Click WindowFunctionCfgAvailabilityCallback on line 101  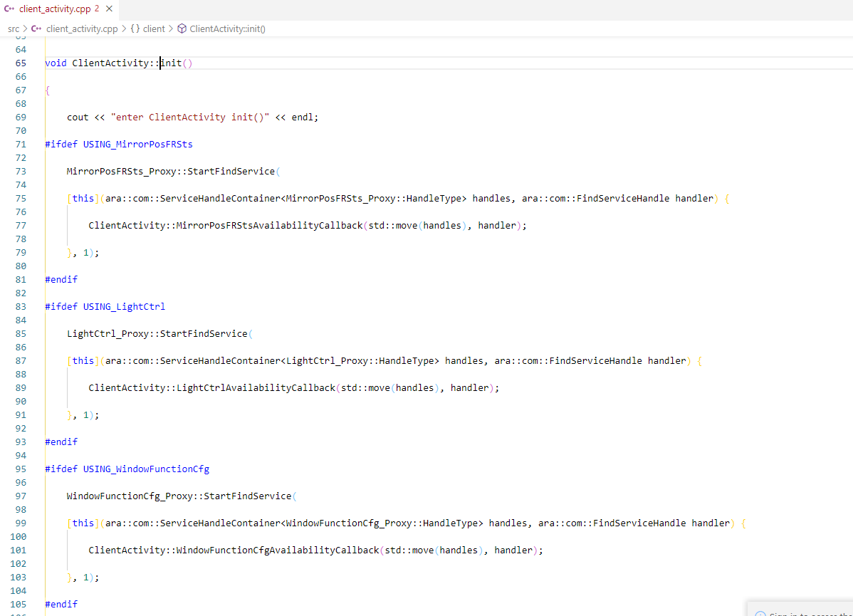click(278, 550)
